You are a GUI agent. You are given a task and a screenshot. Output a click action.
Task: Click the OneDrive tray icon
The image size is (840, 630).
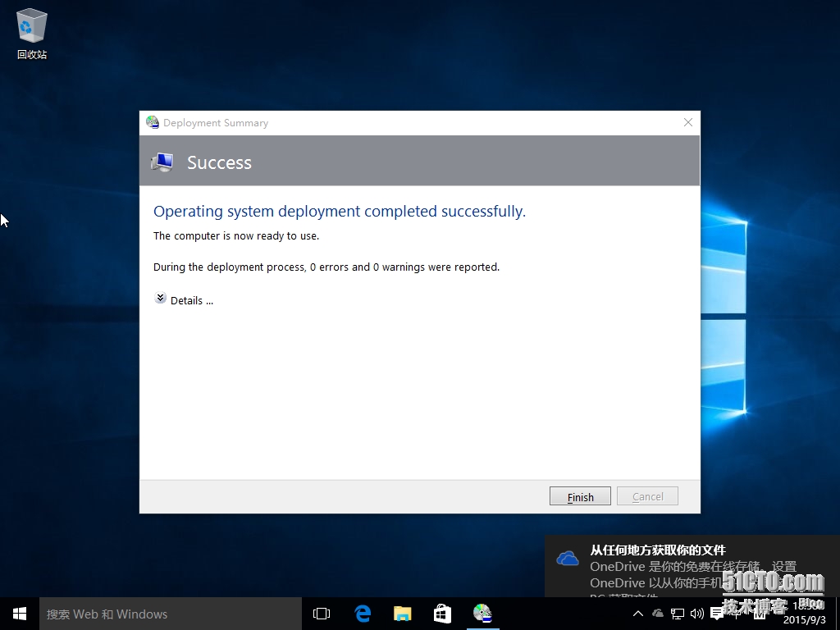(x=658, y=614)
